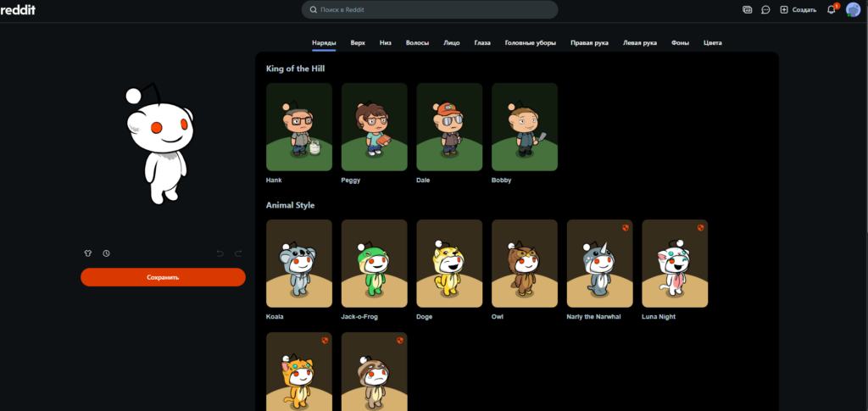Pick the Jack-o-Frog outfit
This screenshot has width=868, height=411.
374,264
